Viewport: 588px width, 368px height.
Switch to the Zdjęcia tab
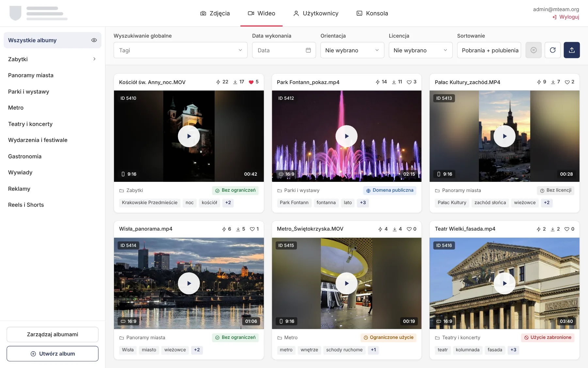point(215,13)
